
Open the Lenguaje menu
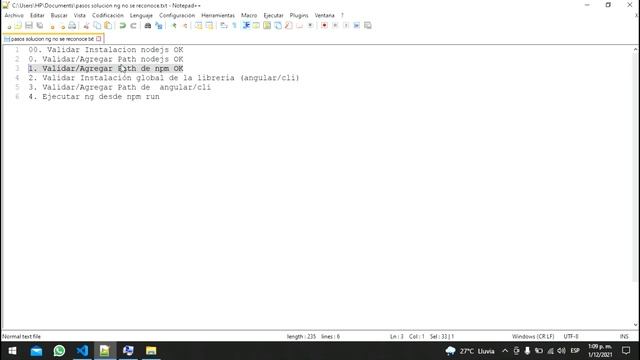(x=141, y=15)
